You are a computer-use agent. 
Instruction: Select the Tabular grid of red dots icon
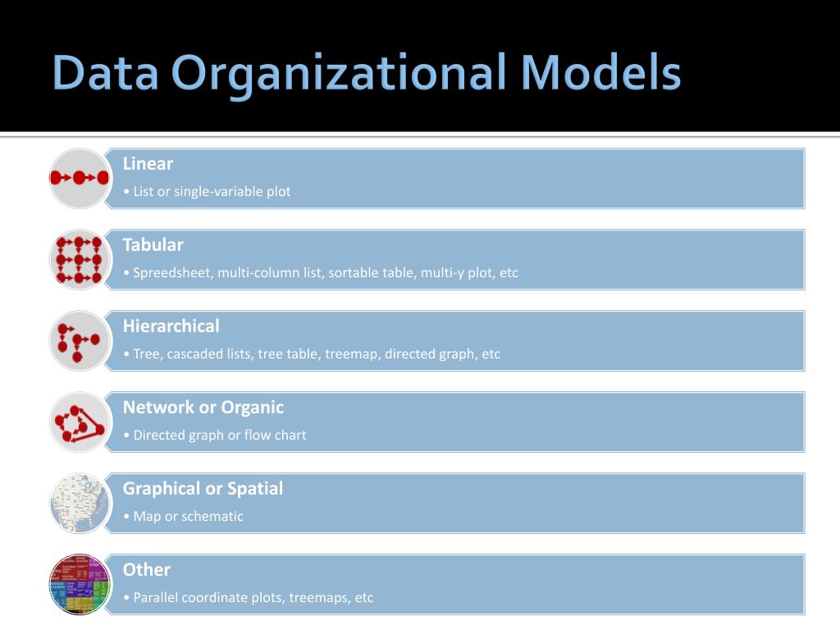click(x=80, y=260)
